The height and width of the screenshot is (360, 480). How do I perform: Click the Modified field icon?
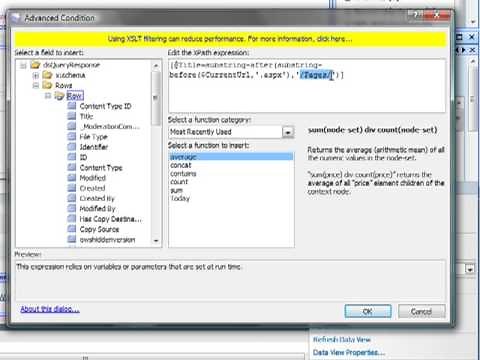[72, 178]
